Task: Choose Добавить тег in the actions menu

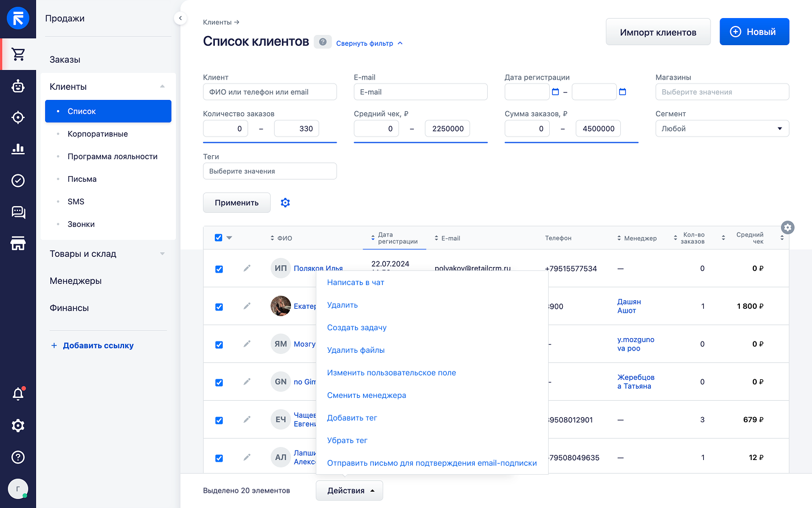Action: point(352,418)
